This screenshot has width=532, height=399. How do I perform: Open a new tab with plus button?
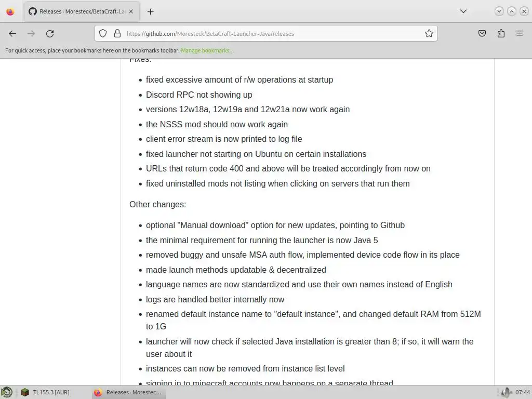(151, 12)
